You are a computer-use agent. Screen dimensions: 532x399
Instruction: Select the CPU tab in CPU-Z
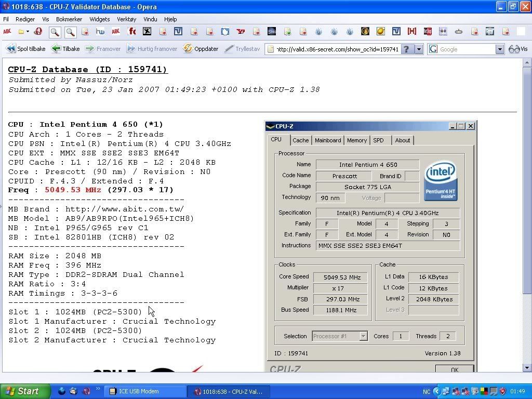(276, 139)
